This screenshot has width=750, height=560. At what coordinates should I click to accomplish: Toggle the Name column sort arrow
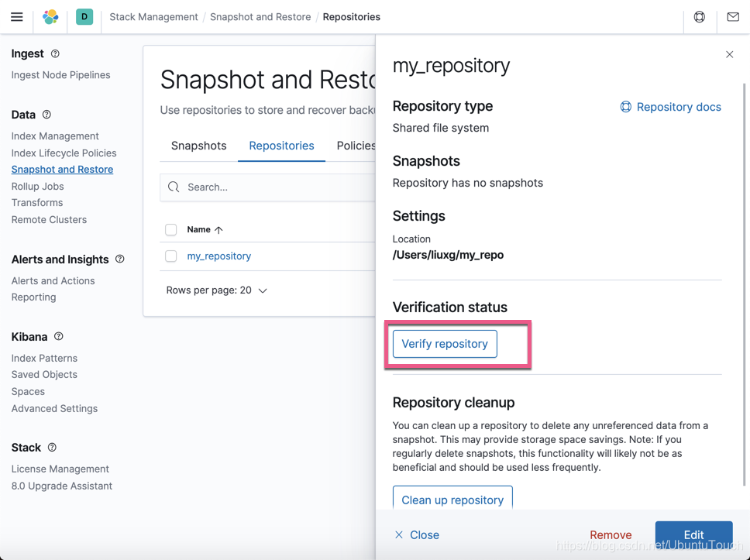(219, 229)
